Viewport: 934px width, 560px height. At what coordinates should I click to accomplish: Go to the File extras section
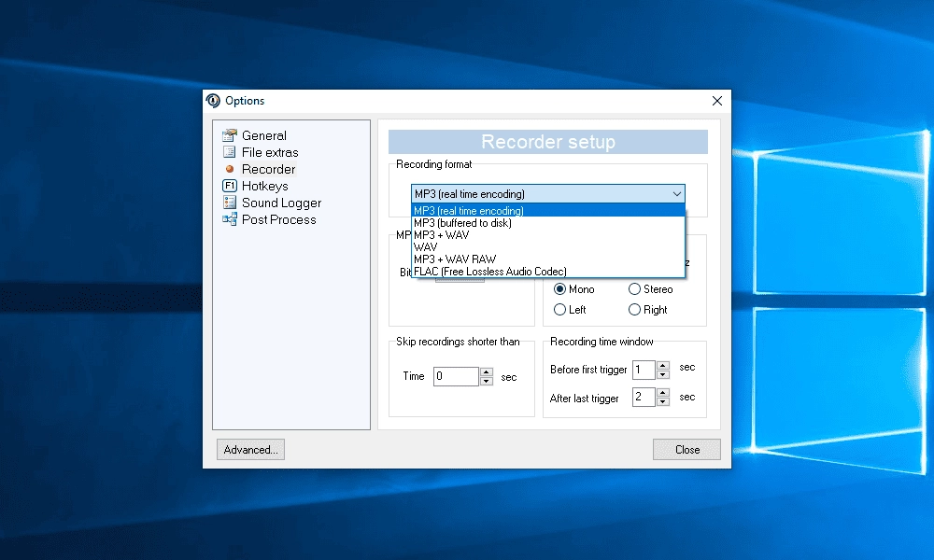coord(270,152)
